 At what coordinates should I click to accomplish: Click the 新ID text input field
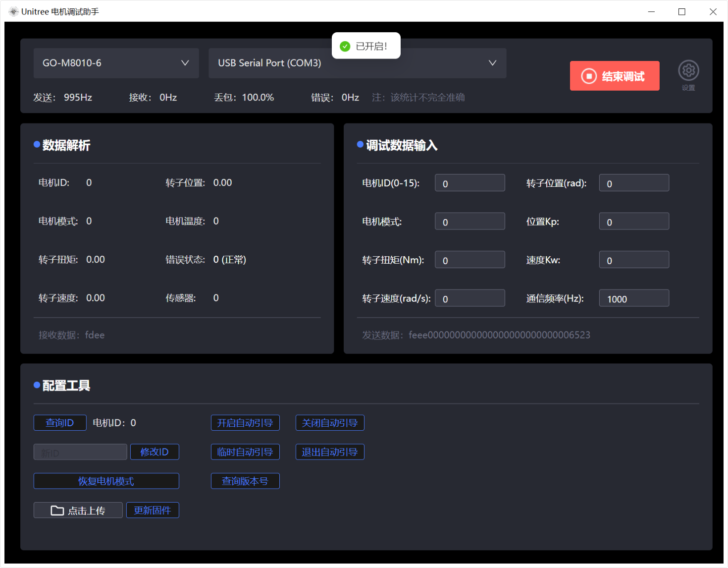[x=80, y=452]
